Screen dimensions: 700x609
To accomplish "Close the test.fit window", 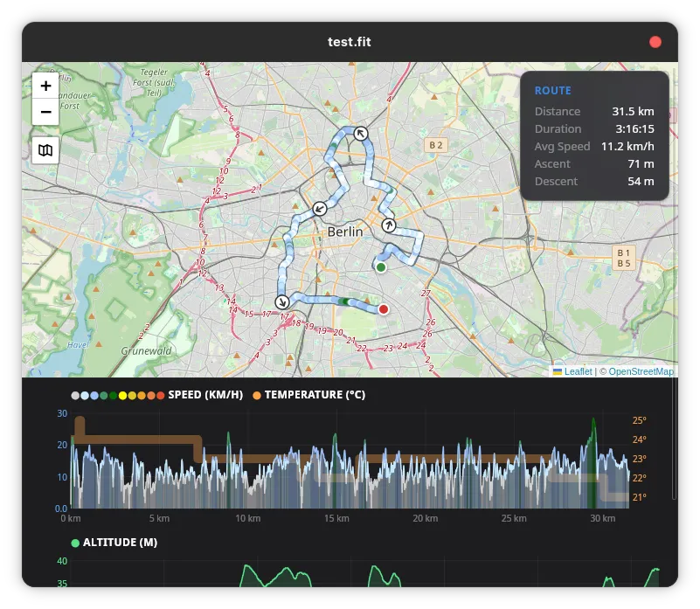I will click(x=655, y=42).
